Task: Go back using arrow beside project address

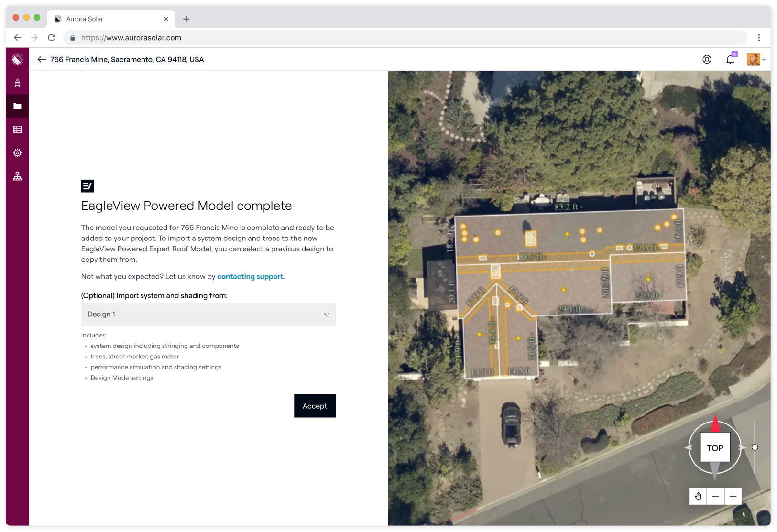Action: point(42,59)
